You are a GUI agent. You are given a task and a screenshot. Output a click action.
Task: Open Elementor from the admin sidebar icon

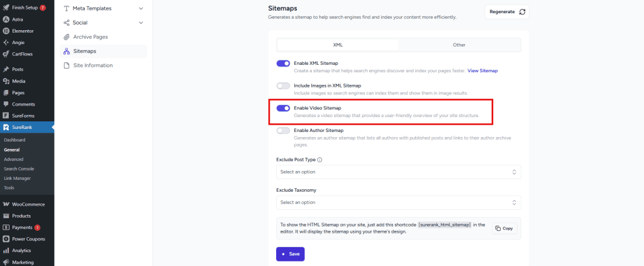click(6, 31)
